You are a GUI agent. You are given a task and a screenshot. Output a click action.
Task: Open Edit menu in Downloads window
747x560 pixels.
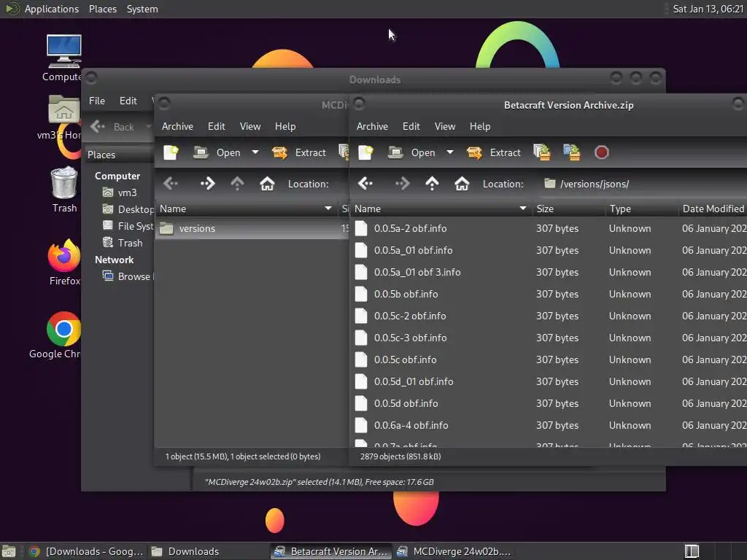pos(128,101)
